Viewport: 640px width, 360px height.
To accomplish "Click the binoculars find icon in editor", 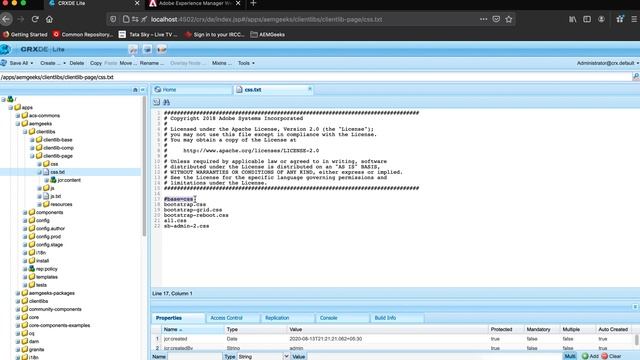I will click(x=167, y=102).
